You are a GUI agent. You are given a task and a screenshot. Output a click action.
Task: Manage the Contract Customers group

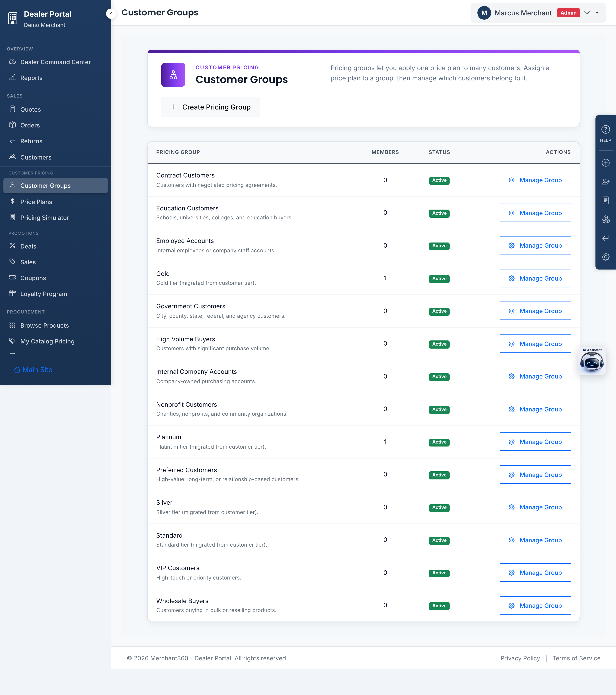coord(535,180)
